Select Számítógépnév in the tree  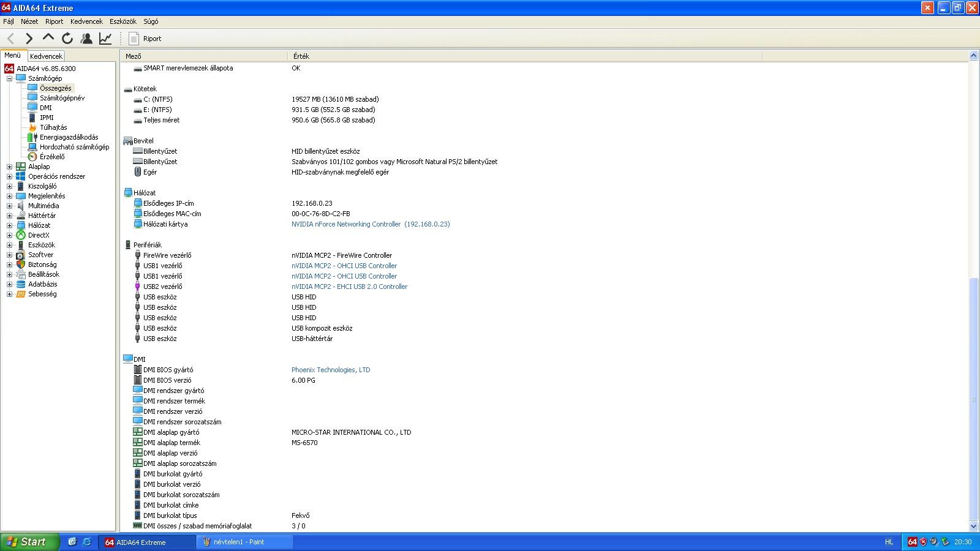62,98
